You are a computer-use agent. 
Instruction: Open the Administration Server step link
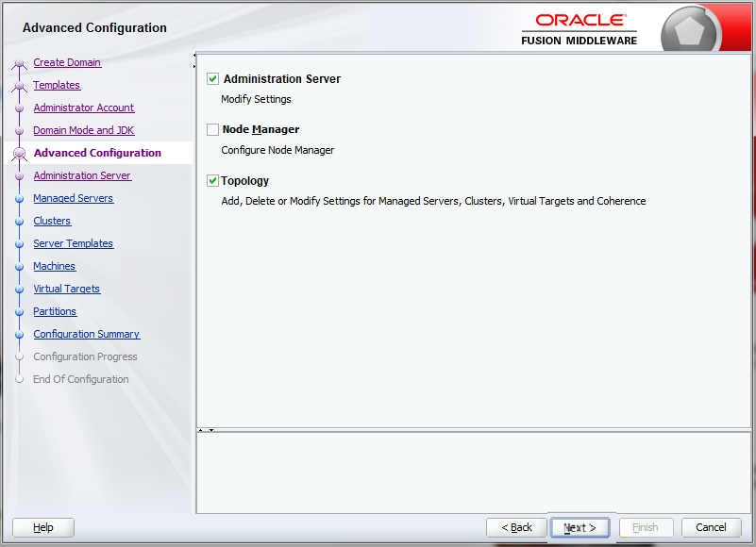[x=82, y=175]
